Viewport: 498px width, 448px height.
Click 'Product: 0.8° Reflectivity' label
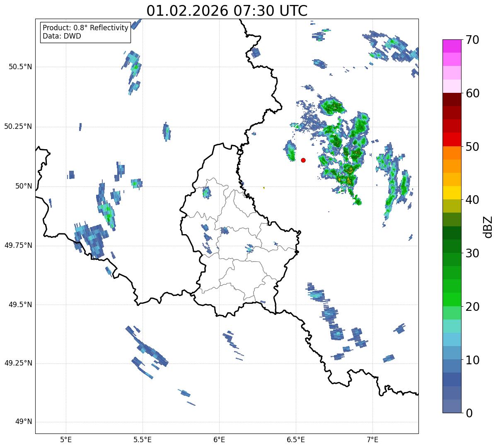(86, 28)
